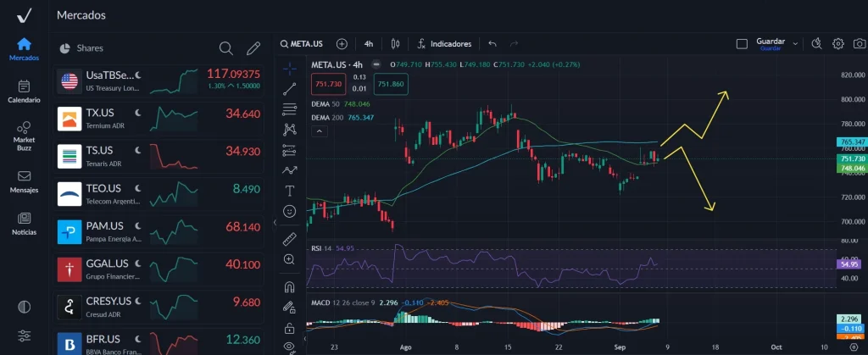Open time axis settings gear at bottom right
The height and width of the screenshot is (355, 868).
tap(853, 347)
